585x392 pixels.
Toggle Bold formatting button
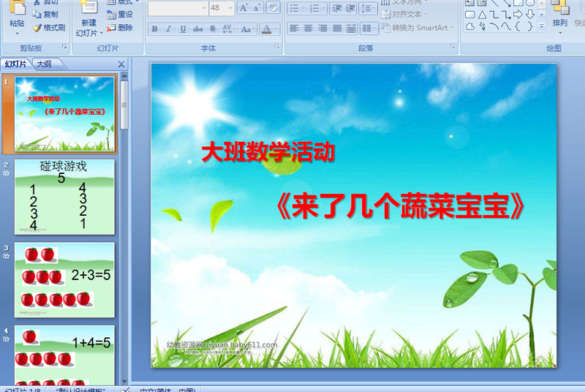(x=154, y=29)
